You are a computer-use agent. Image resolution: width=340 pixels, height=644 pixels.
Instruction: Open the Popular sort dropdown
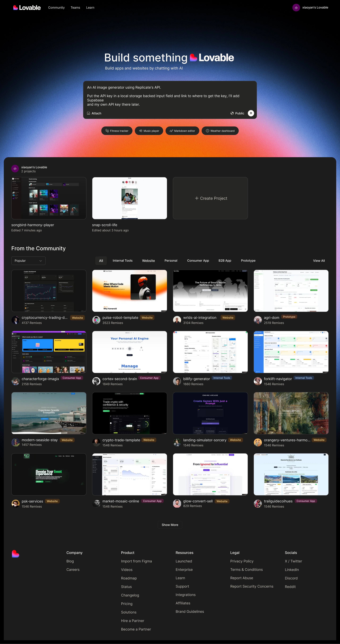click(x=28, y=260)
